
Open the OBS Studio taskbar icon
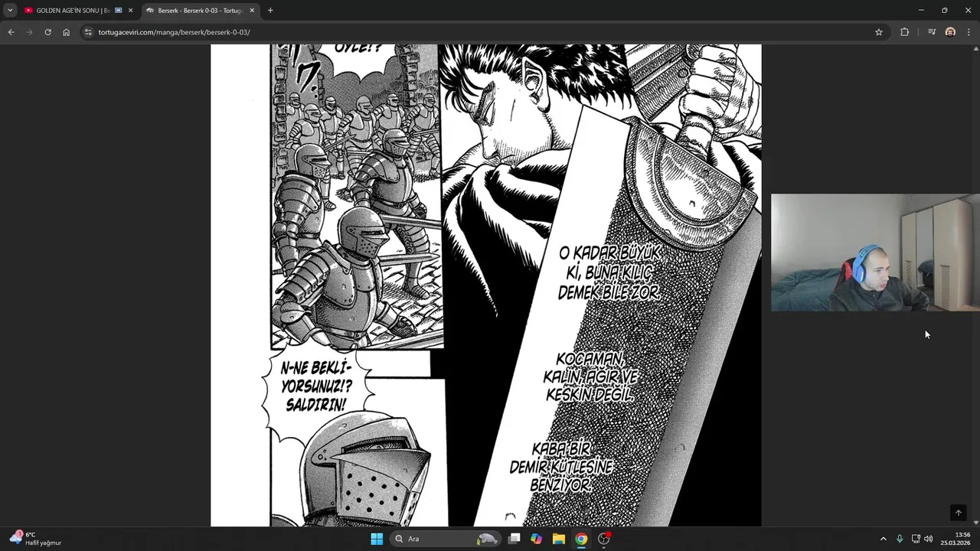[604, 539]
